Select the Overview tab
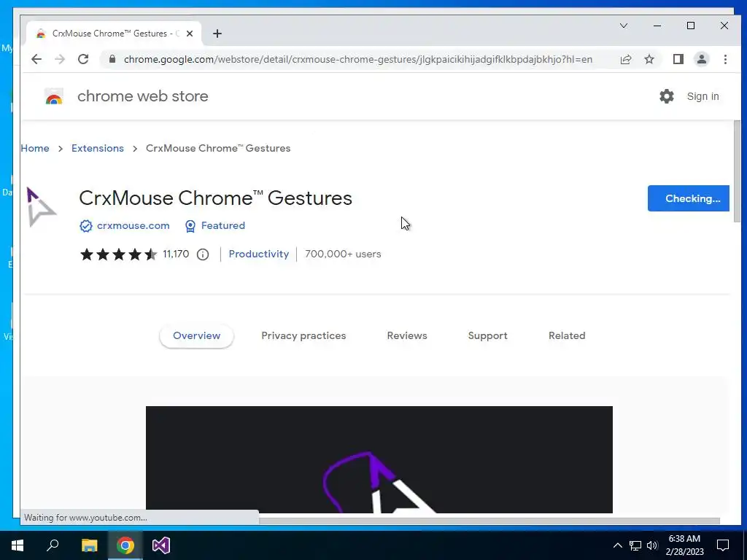 click(196, 335)
